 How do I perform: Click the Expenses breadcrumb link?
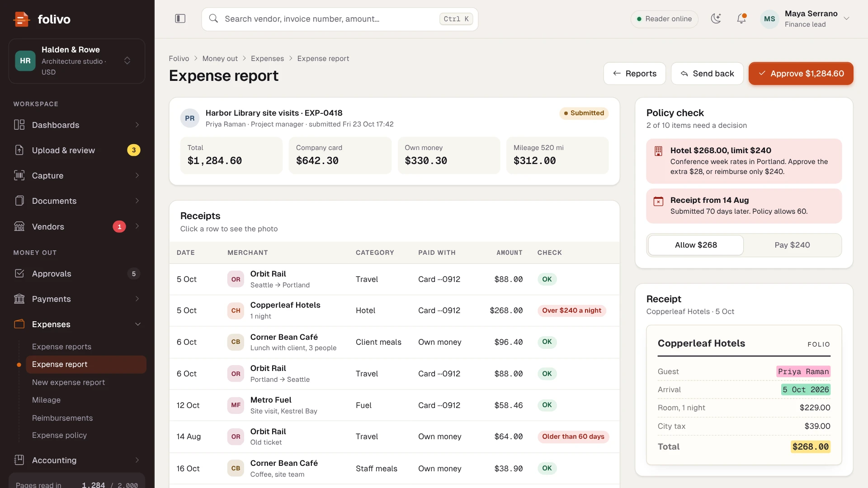pyautogui.click(x=267, y=59)
